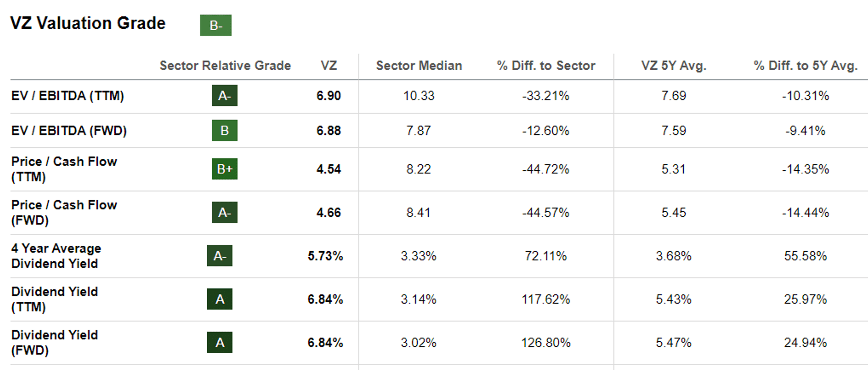Click the A grade badge for Dividend Yield (FWD)

pos(220,343)
